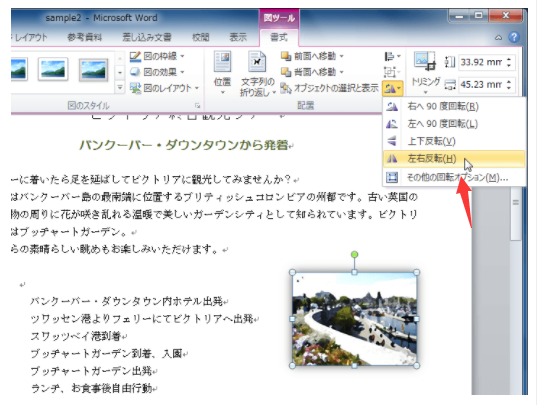Click the vertical scrollbar thumb

tap(516, 212)
